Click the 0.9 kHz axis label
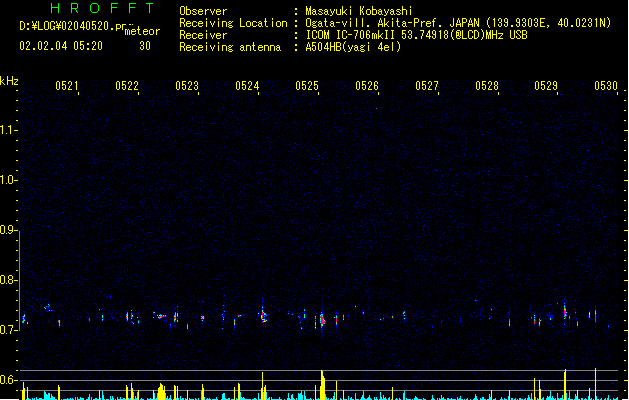This screenshot has height=400, width=629. point(8,230)
